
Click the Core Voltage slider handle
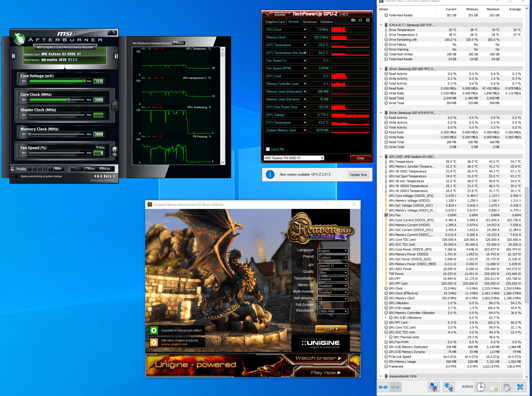pos(84,81)
